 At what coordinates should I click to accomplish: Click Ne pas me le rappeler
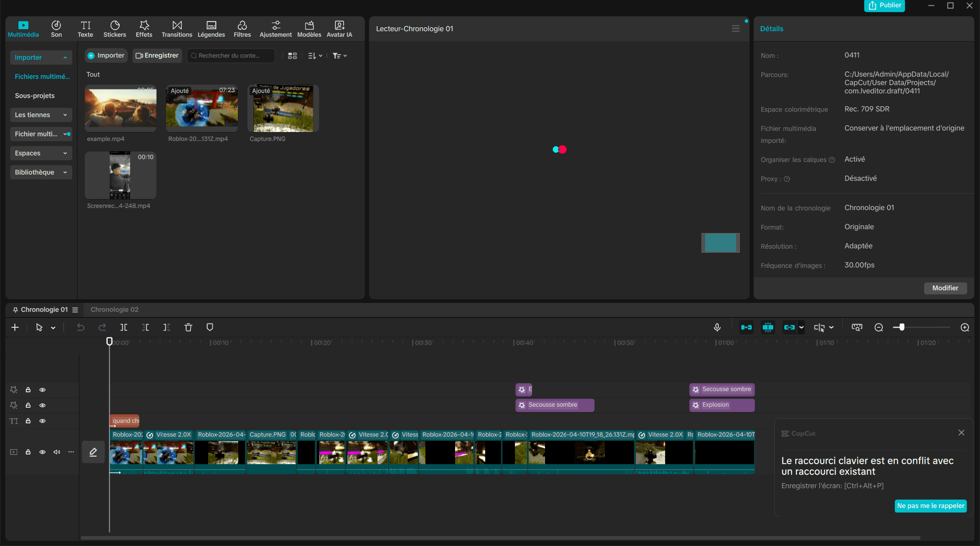pos(930,506)
